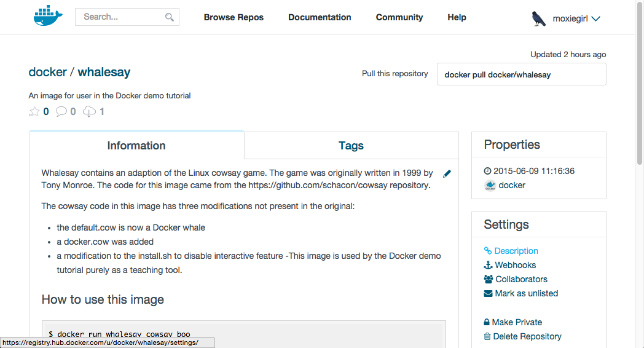Open the Collaborators settings link
644x348 pixels.
point(521,279)
